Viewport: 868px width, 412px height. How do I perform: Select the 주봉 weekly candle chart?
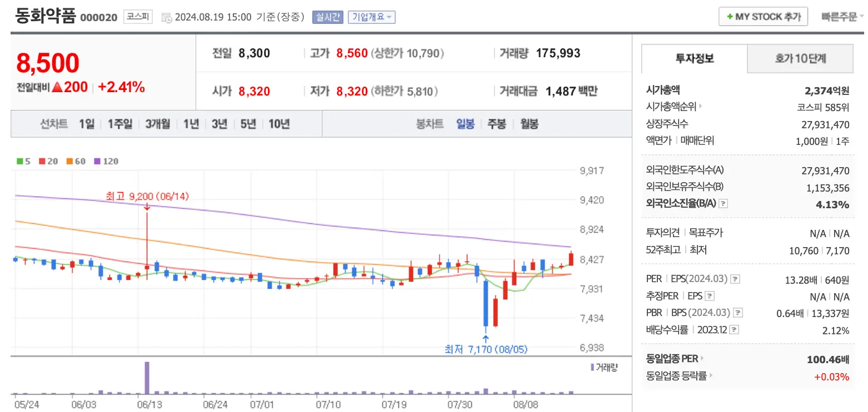[496, 124]
